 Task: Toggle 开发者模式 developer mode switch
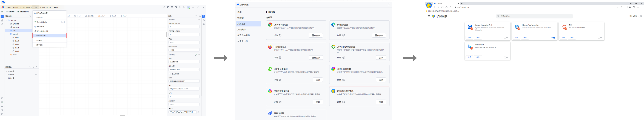click(x=640, y=16)
